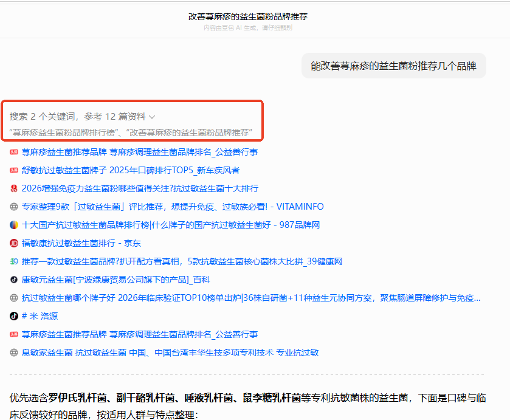Click disclaimer text 内容由豆包 AI 生成
The image size is (510, 420).
(x=230, y=27)
